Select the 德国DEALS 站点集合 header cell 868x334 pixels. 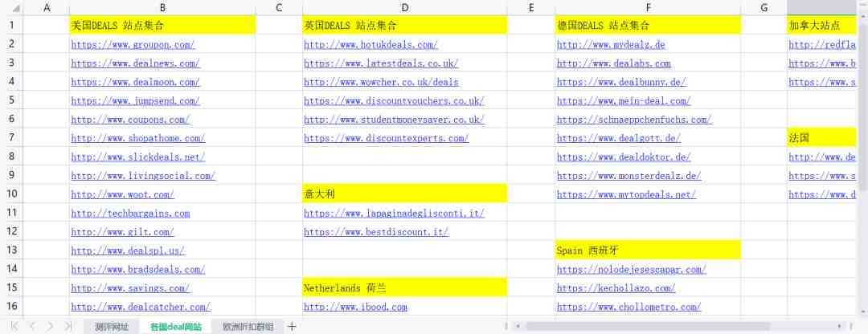[x=648, y=25]
